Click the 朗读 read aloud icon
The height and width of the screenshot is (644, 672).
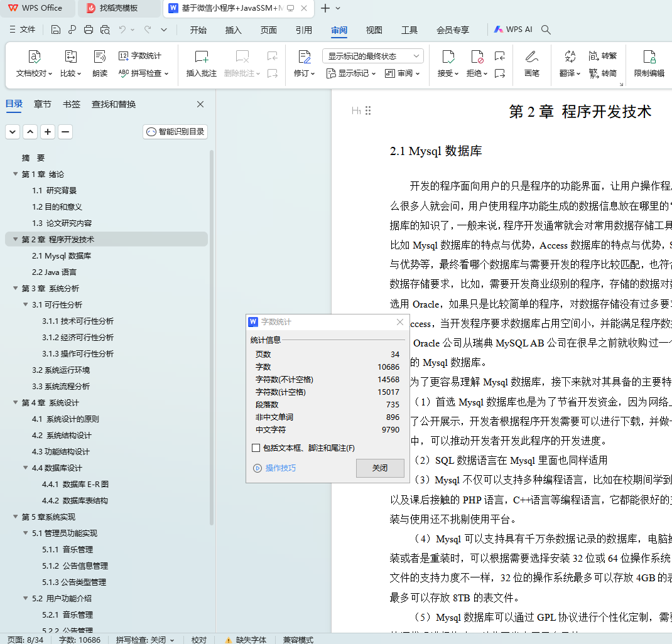(x=100, y=63)
